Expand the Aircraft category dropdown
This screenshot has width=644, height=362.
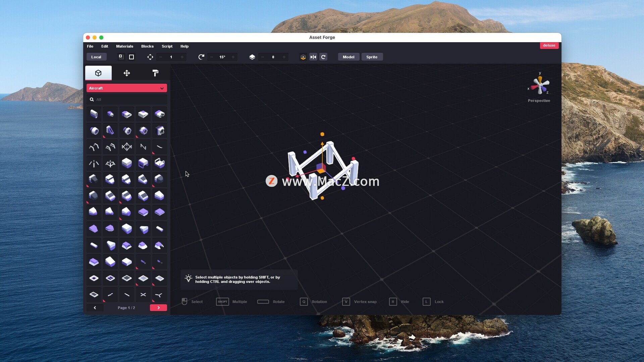pos(127,88)
